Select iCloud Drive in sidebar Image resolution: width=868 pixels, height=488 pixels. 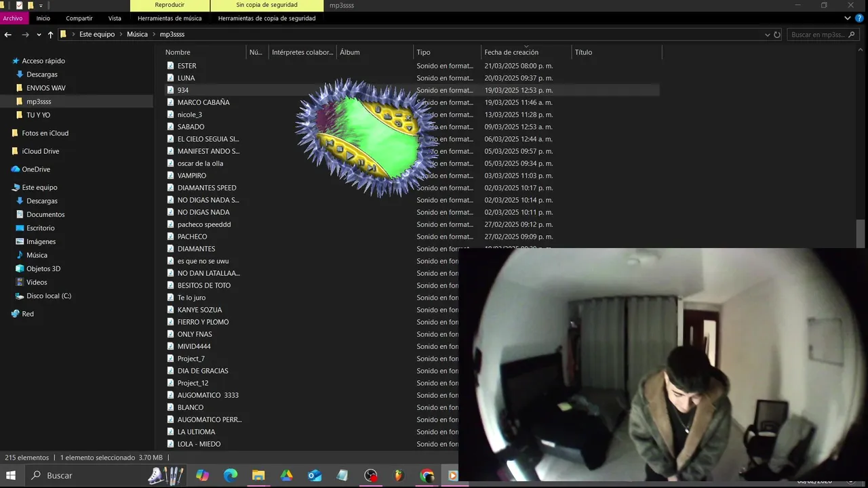tap(40, 152)
